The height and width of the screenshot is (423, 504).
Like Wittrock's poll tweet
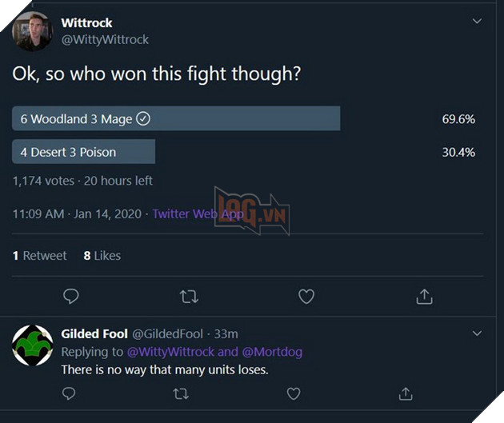pyautogui.click(x=306, y=297)
